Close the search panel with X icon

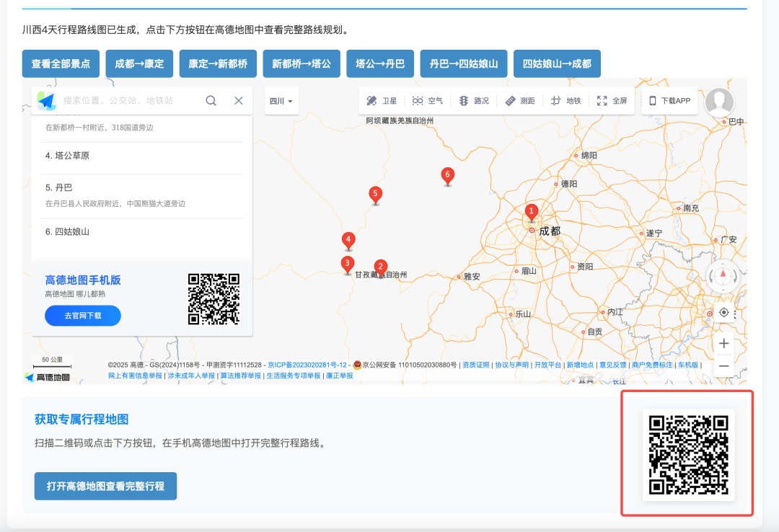click(x=239, y=101)
